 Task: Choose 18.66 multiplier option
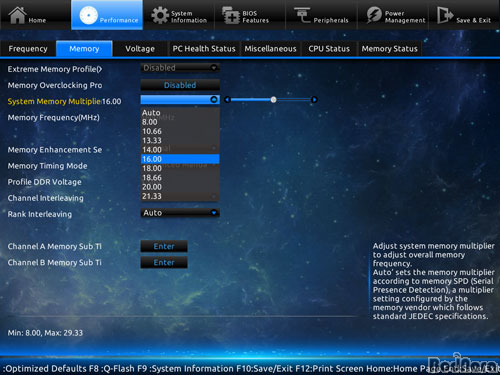tap(180, 178)
